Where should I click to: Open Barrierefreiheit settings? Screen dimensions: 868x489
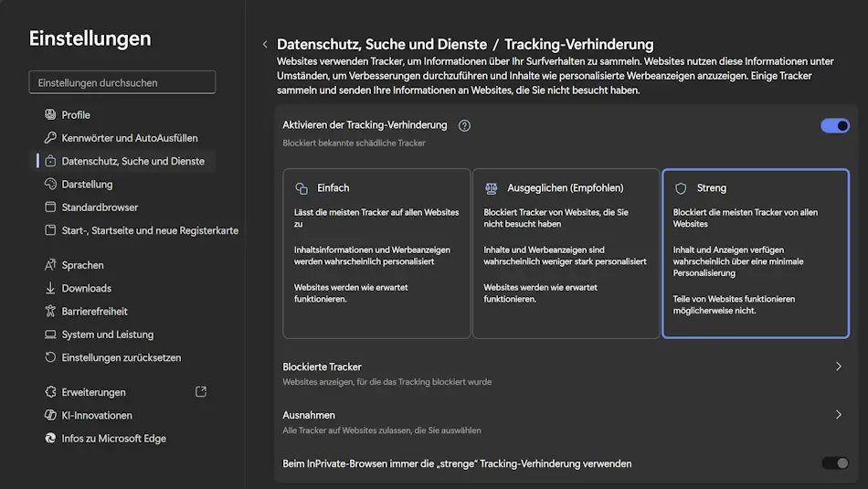[x=95, y=312]
